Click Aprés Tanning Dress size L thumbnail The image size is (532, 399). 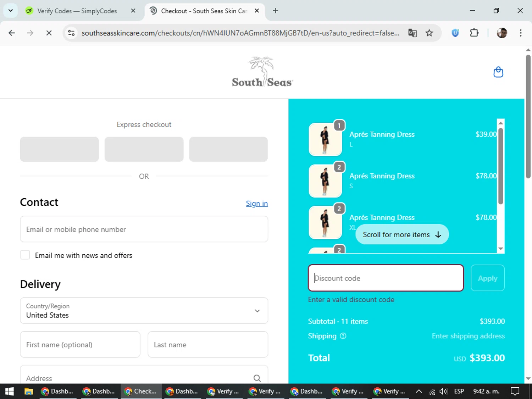tap(325, 139)
